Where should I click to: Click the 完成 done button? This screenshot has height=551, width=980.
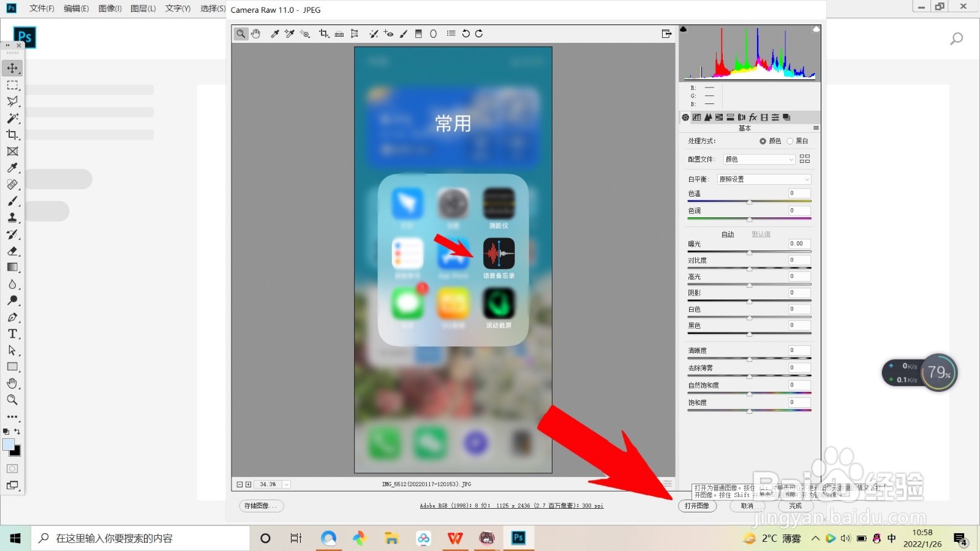click(x=795, y=506)
